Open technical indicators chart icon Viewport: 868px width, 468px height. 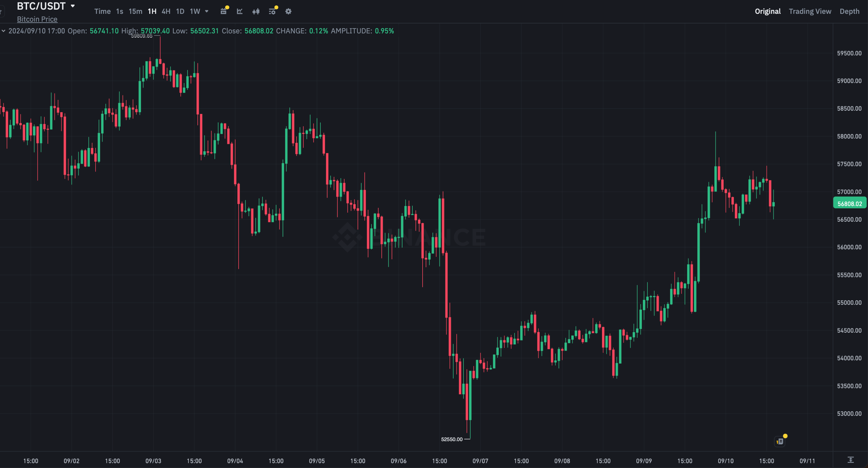click(x=240, y=11)
